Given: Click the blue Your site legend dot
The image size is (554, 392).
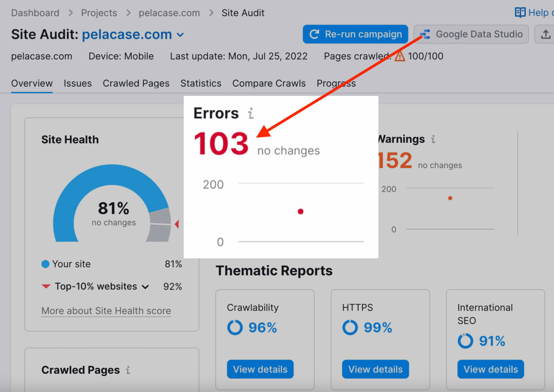Looking at the screenshot, I should (45, 264).
